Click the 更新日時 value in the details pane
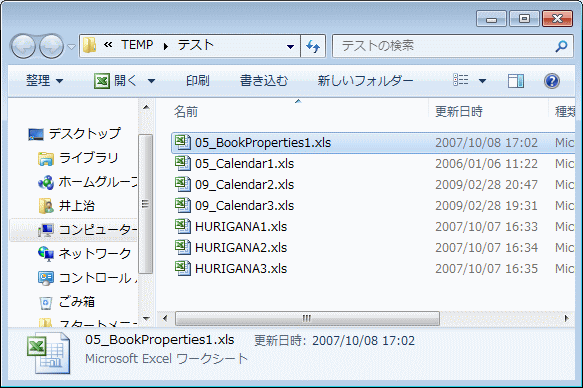The width and height of the screenshot is (583, 388). tap(363, 340)
